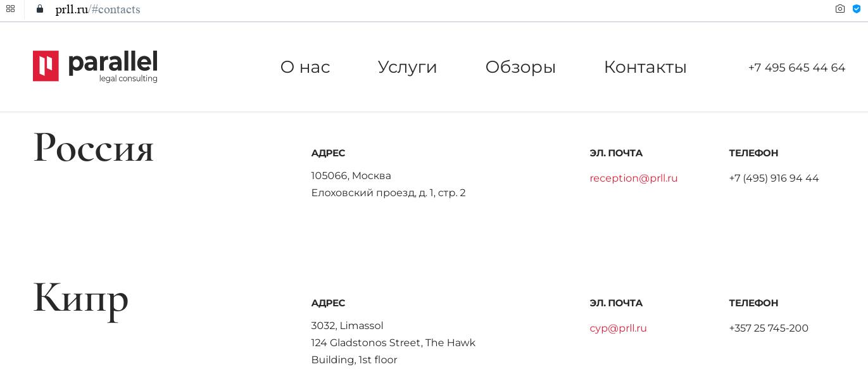This screenshot has height=374, width=868.
Task: Focus the prll.ru address bar
Action: [x=97, y=9]
